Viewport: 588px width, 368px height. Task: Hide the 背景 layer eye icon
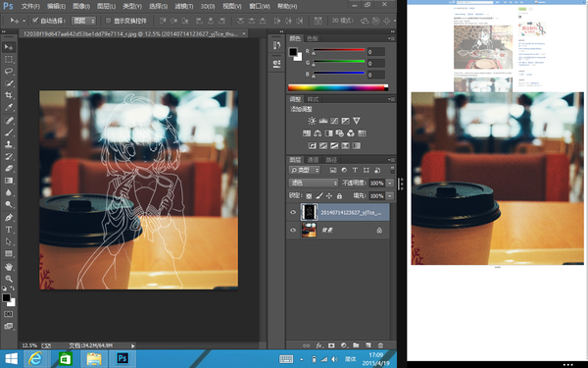pos(293,230)
